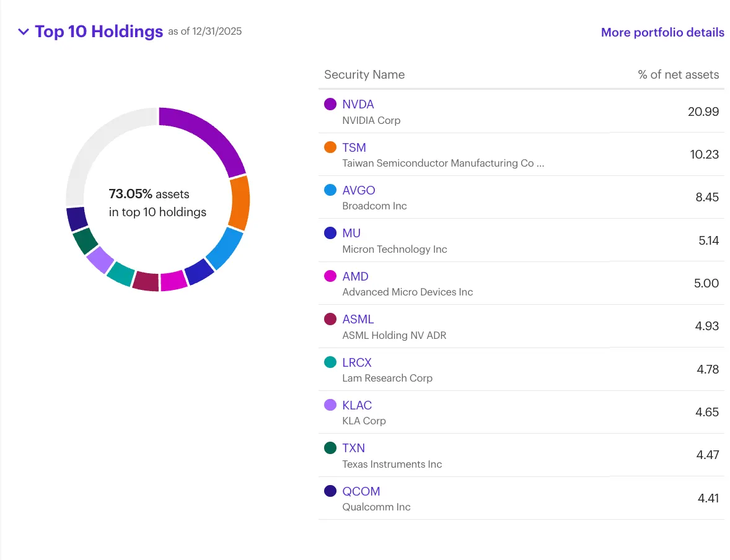
Task: Open the TSM ticker link
Action: (354, 147)
